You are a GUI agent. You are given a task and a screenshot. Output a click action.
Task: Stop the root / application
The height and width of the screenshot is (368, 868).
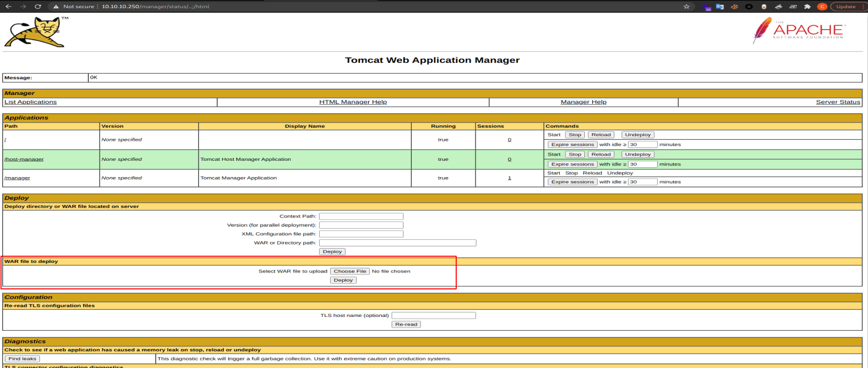[575, 135]
